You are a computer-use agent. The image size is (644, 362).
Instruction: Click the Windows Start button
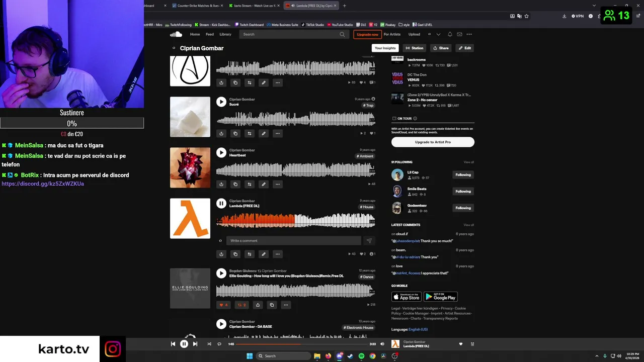point(250,356)
